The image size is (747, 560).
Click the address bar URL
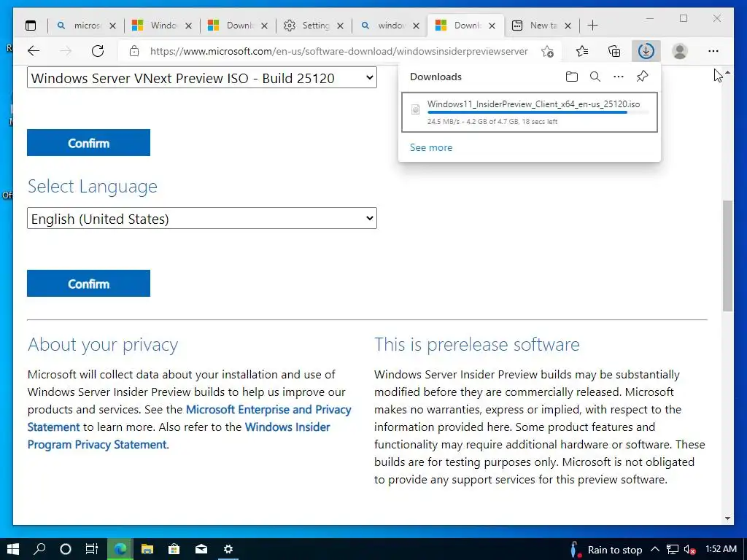tap(338, 52)
